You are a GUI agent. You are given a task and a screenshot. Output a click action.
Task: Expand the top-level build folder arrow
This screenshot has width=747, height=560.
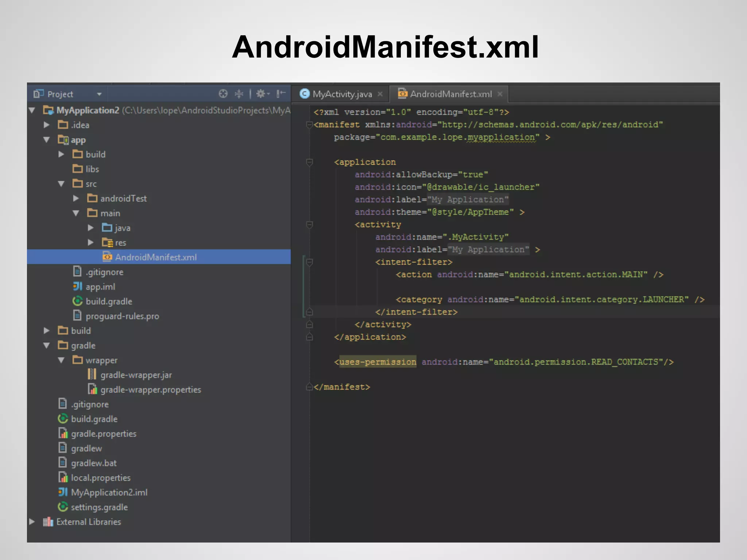click(x=47, y=331)
